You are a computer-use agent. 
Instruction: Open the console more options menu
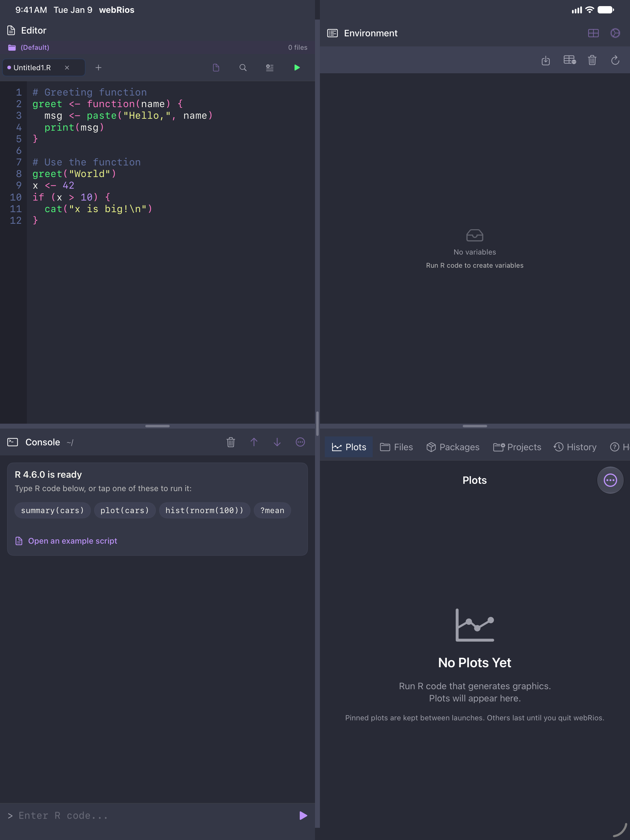(300, 442)
